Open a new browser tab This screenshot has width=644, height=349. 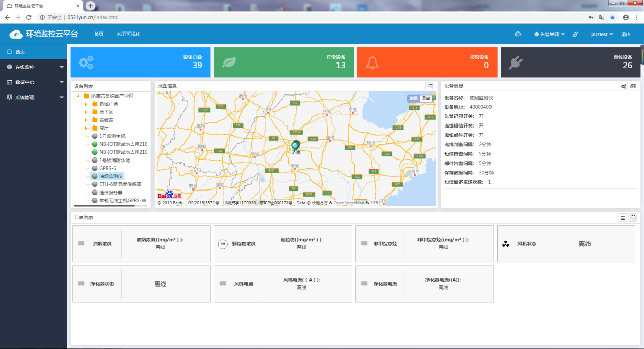pos(90,6)
